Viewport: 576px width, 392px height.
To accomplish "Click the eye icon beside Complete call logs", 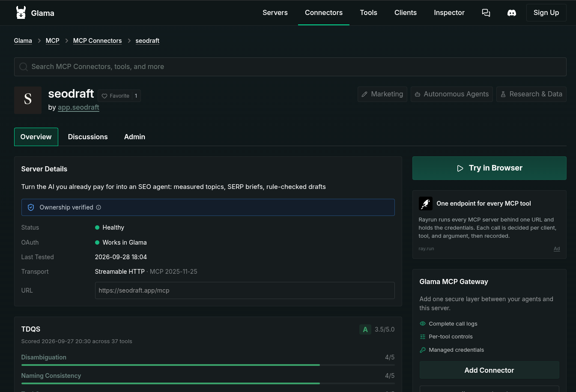I will [423, 324].
